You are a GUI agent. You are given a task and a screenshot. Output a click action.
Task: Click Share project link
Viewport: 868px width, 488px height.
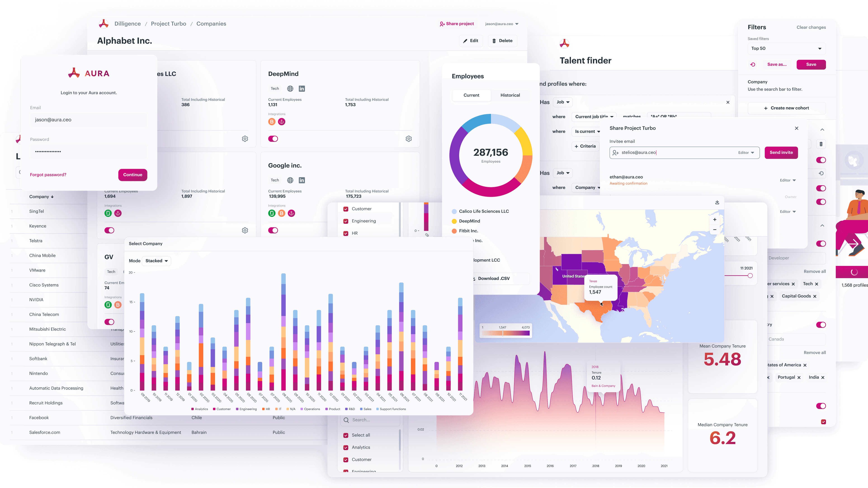(x=457, y=24)
